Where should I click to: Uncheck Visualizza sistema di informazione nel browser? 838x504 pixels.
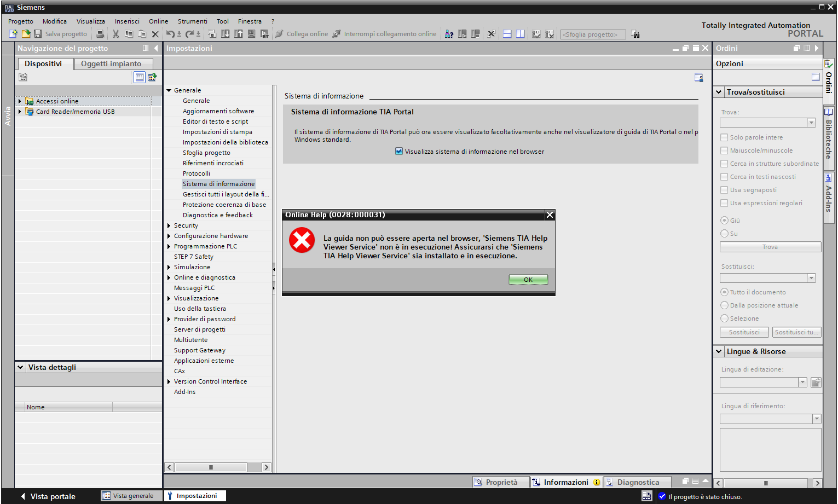point(399,152)
